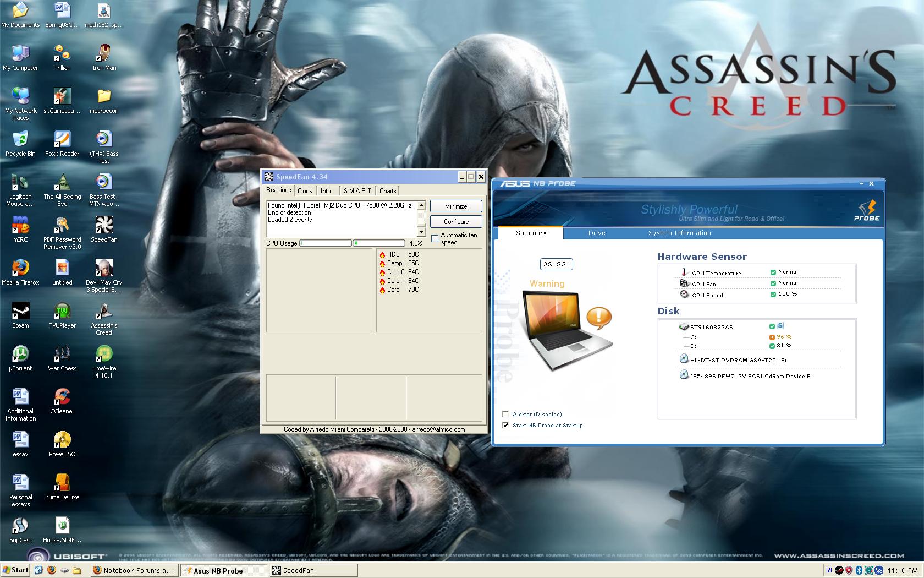Launch Foxit Reader from desktop
924x578 pixels.
click(62, 144)
